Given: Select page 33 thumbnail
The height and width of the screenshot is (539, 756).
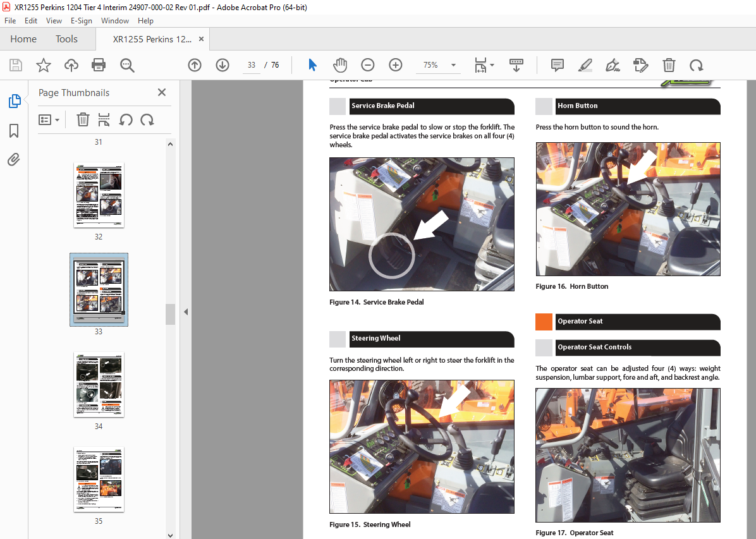Looking at the screenshot, I should [x=99, y=289].
